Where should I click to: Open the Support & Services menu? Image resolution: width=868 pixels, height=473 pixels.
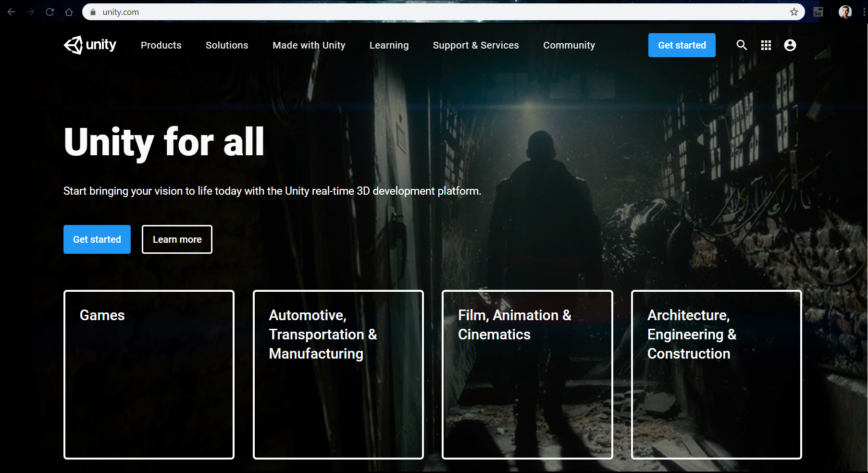tap(476, 45)
